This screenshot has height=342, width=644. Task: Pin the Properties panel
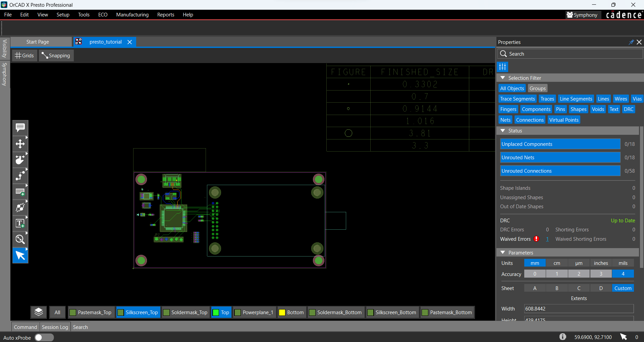point(631,42)
